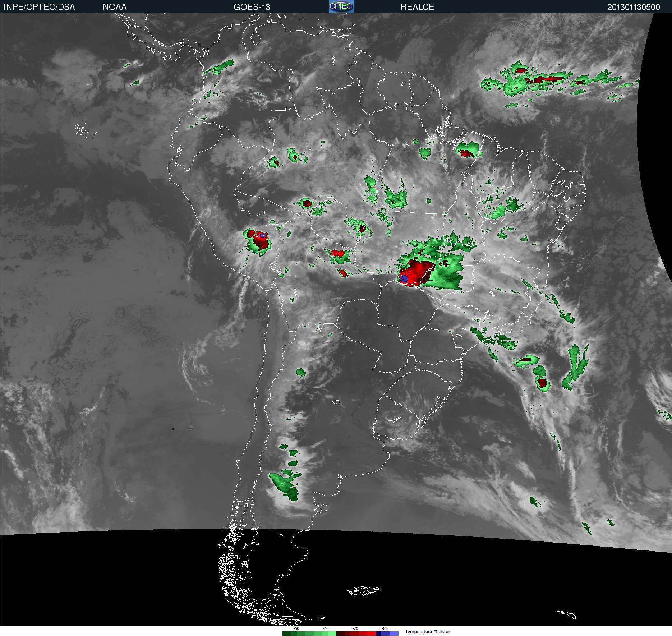Click the -60 legend scale label
Screen dimensions: 672x636
click(326, 628)
